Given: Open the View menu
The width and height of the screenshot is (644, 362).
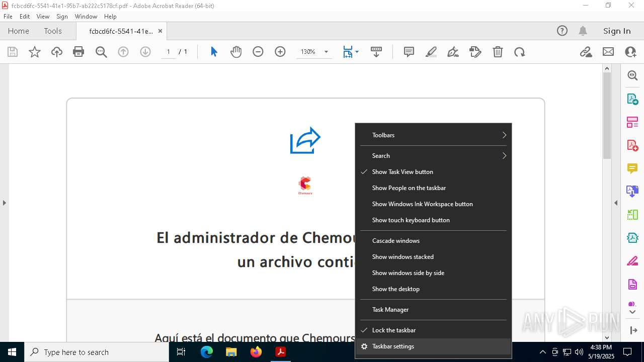Looking at the screenshot, I should coord(43,17).
